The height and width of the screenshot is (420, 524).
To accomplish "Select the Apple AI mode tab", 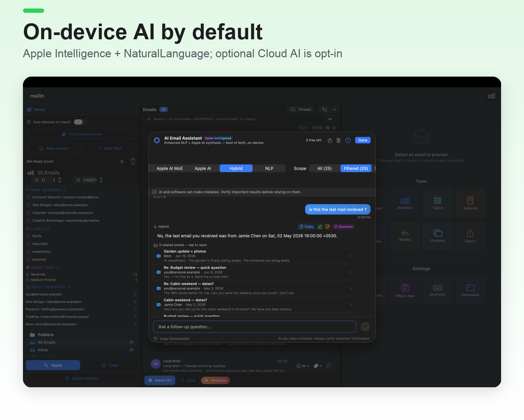I will [203, 168].
